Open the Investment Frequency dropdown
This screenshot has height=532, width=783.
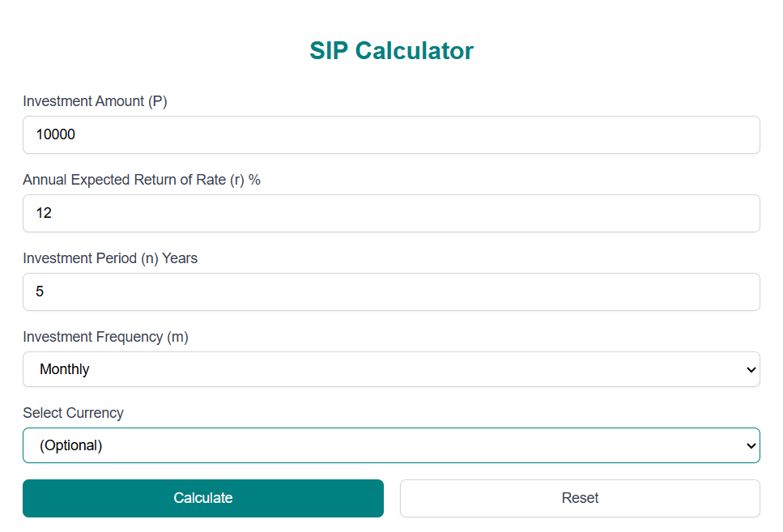pos(391,369)
